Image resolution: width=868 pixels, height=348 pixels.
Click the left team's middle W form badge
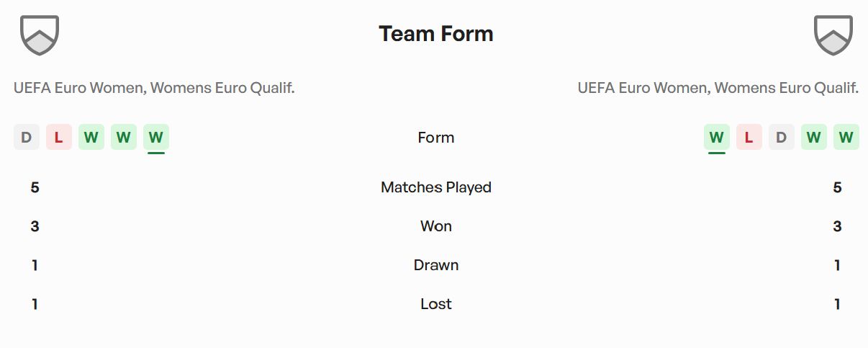124,137
